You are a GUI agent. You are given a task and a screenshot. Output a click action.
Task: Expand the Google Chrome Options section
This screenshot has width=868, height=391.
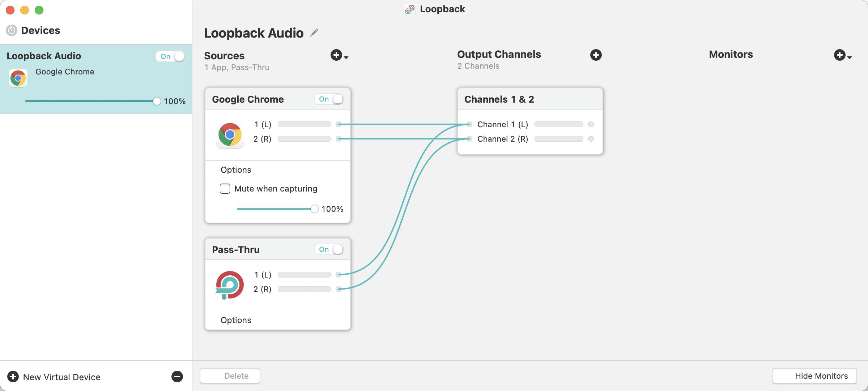point(236,169)
